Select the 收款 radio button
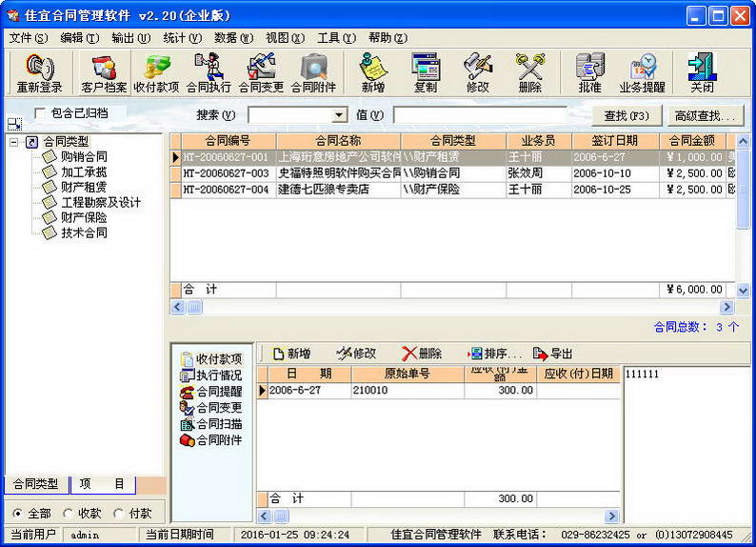 [x=69, y=514]
